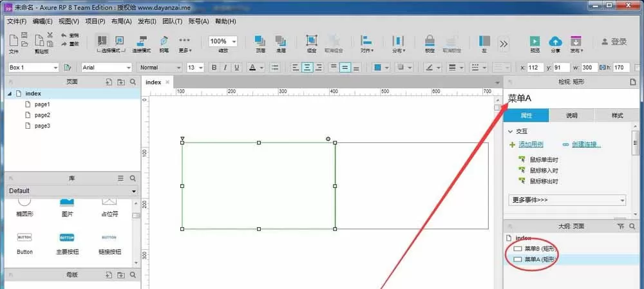Search pages using magnifier icon in Pages panel
The height and width of the screenshot is (289, 644).
click(133, 82)
